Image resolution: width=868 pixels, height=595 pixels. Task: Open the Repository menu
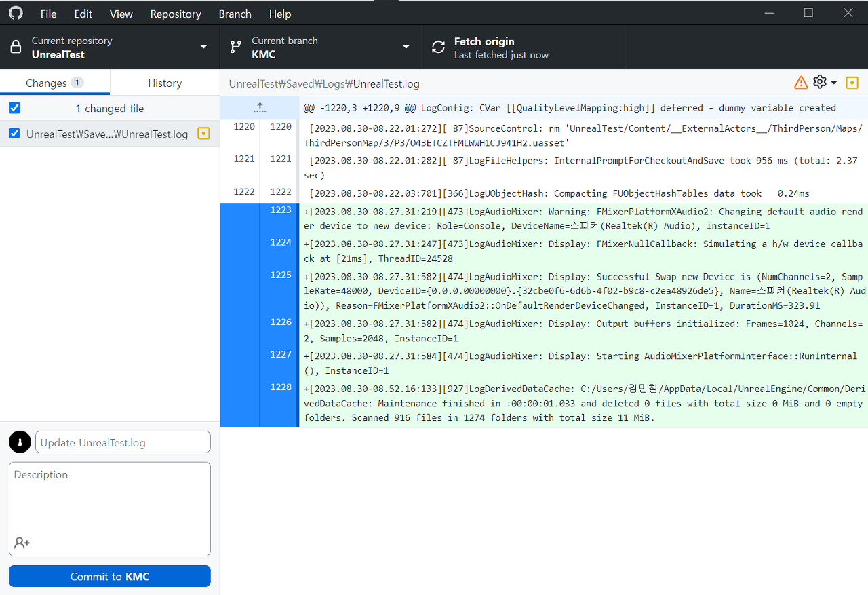[176, 14]
